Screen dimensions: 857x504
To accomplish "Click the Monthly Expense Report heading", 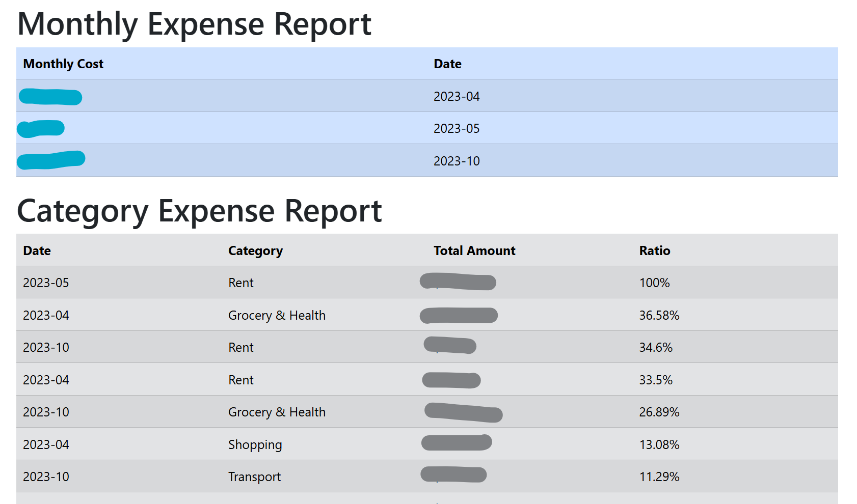I will click(x=194, y=24).
